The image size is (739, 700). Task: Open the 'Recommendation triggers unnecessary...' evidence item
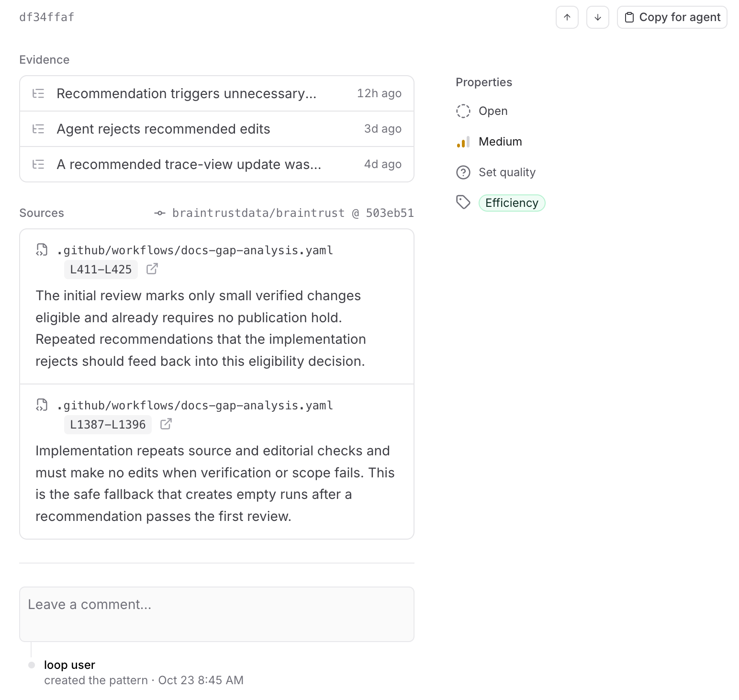tap(217, 93)
